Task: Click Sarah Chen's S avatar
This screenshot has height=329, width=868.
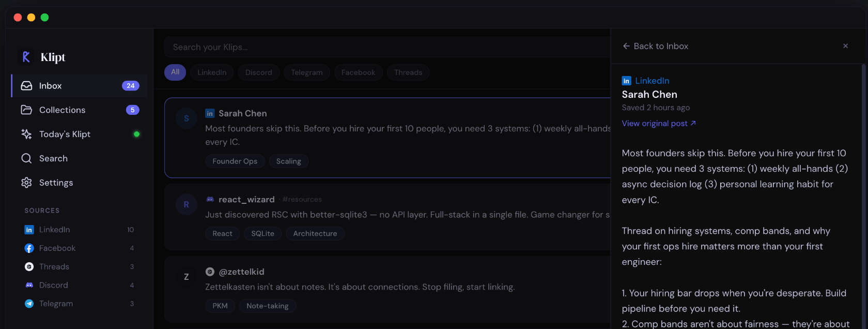Action: coord(187,118)
